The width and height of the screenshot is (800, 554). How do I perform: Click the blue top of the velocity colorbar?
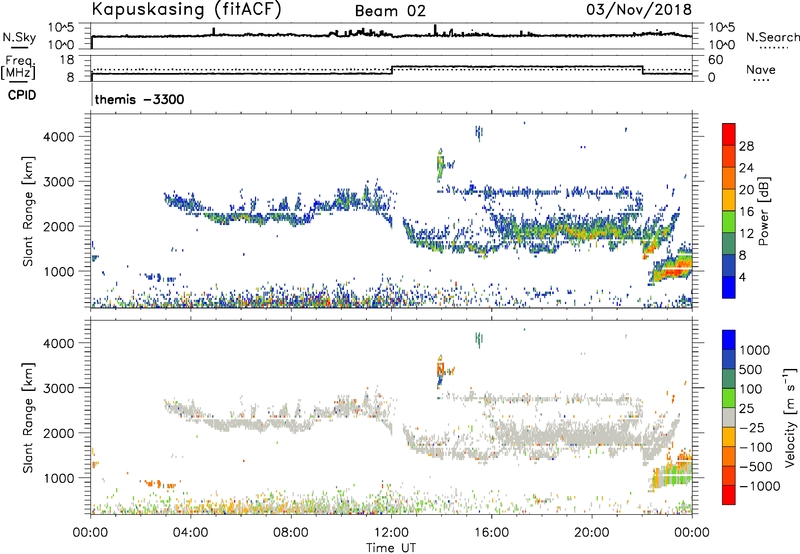(x=729, y=340)
